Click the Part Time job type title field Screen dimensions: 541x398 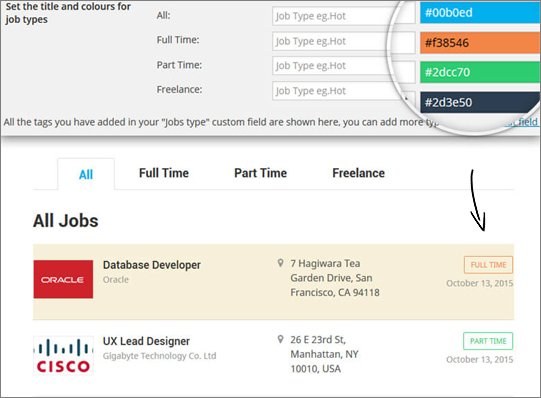tap(343, 66)
